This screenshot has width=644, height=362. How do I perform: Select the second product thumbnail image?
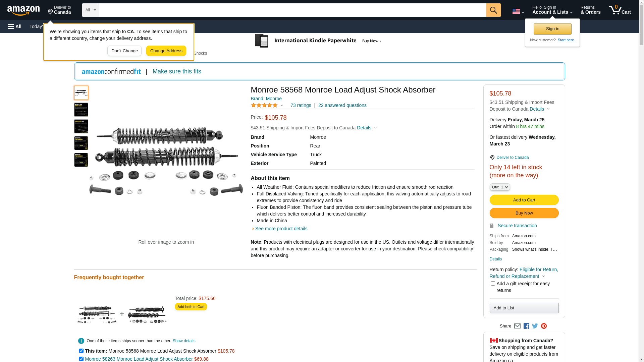[x=81, y=110]
